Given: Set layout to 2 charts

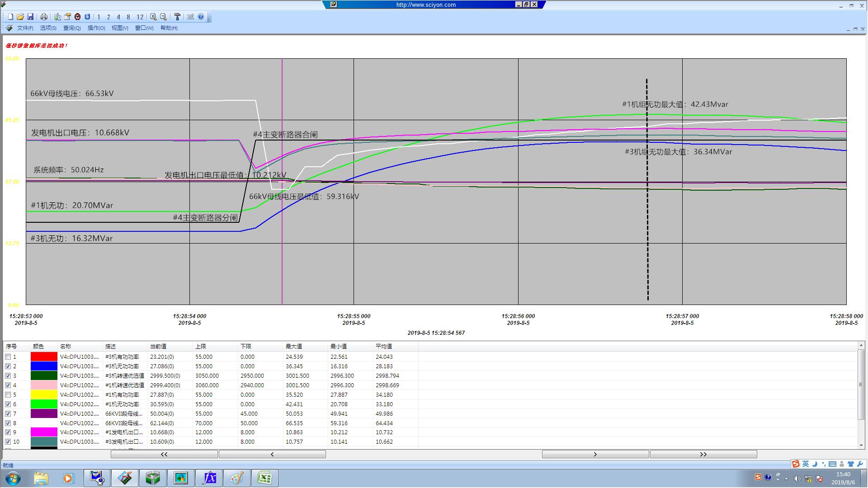Looking at the screenshot, I should 108,17.
